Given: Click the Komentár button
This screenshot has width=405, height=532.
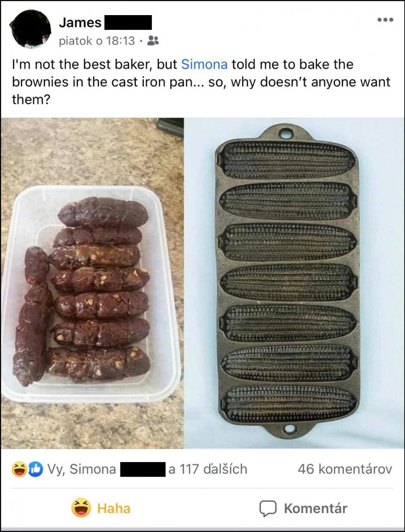Looking at the screenshot, I should [x=303, y=508].
